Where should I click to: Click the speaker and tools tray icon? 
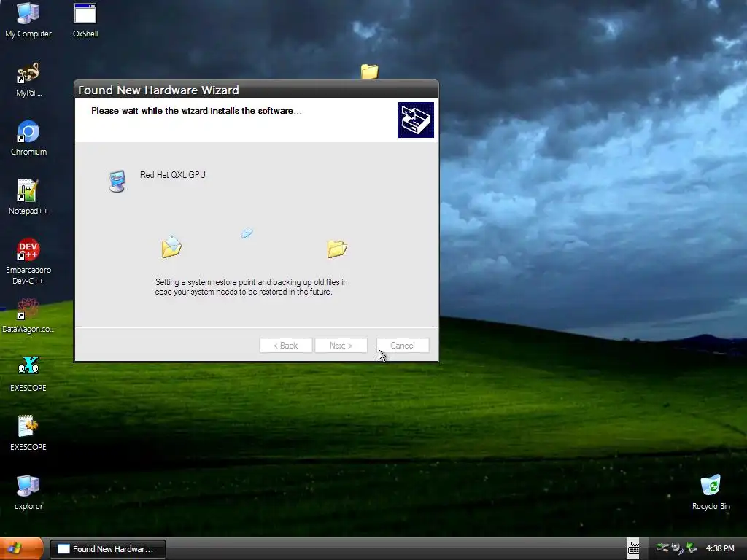tap(677, 548)
